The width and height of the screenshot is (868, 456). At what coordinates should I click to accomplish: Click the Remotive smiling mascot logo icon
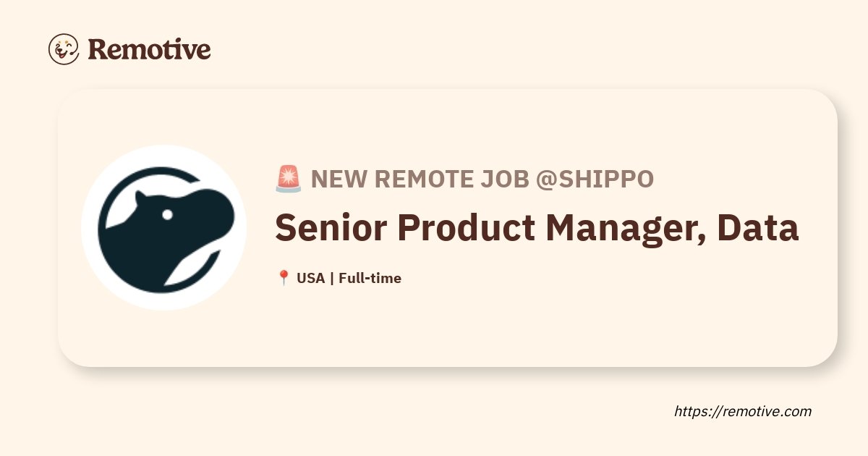click(x=64, y=49)
